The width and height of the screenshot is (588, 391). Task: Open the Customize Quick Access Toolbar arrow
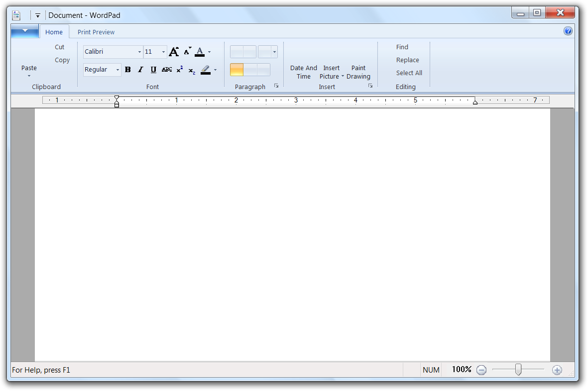[37, 15]
